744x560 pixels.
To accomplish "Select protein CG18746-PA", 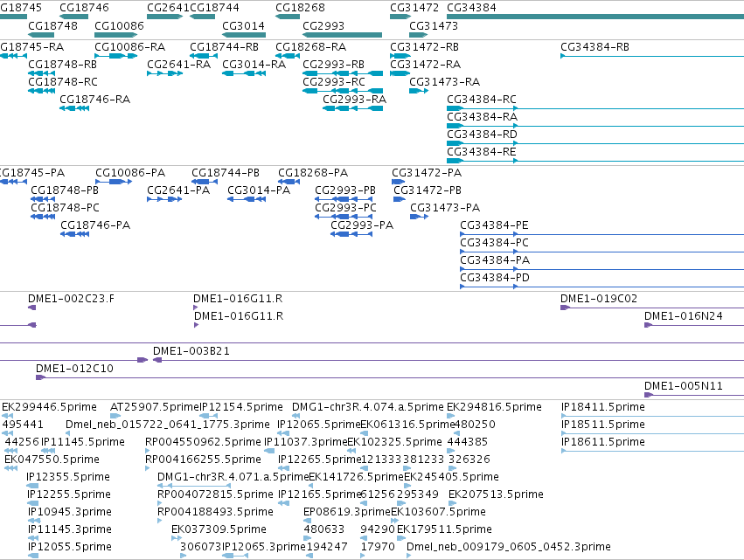I will coord(75,234).
